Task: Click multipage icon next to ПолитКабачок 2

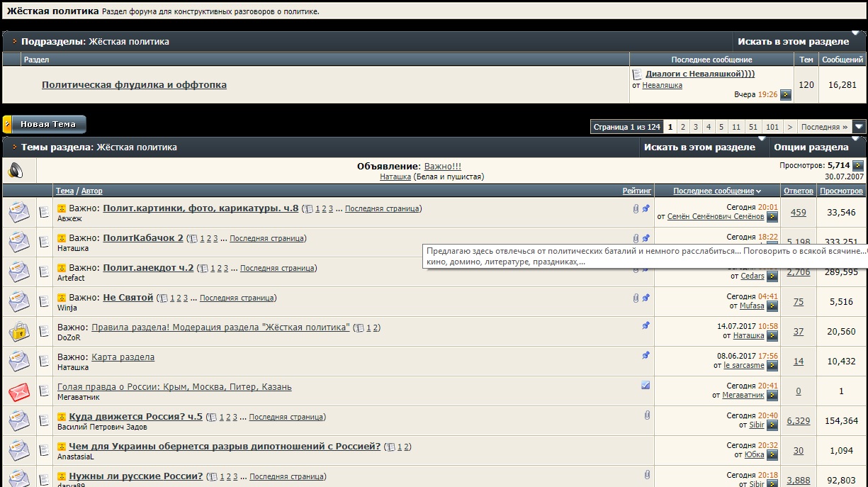Action: pos(193,239)
